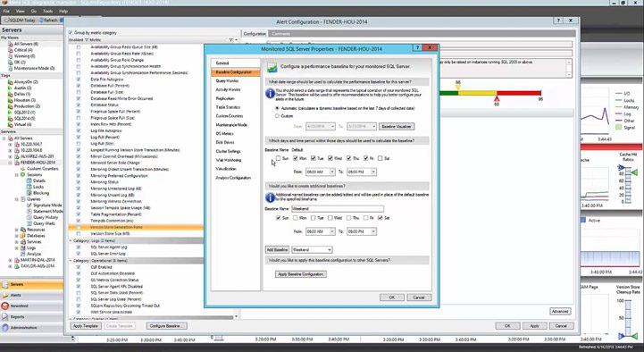Expand the MARTIN-DAL-2014 tree node
Viewport: 644px width, 352px height.
pyautogui.click(x=10, y=260)
